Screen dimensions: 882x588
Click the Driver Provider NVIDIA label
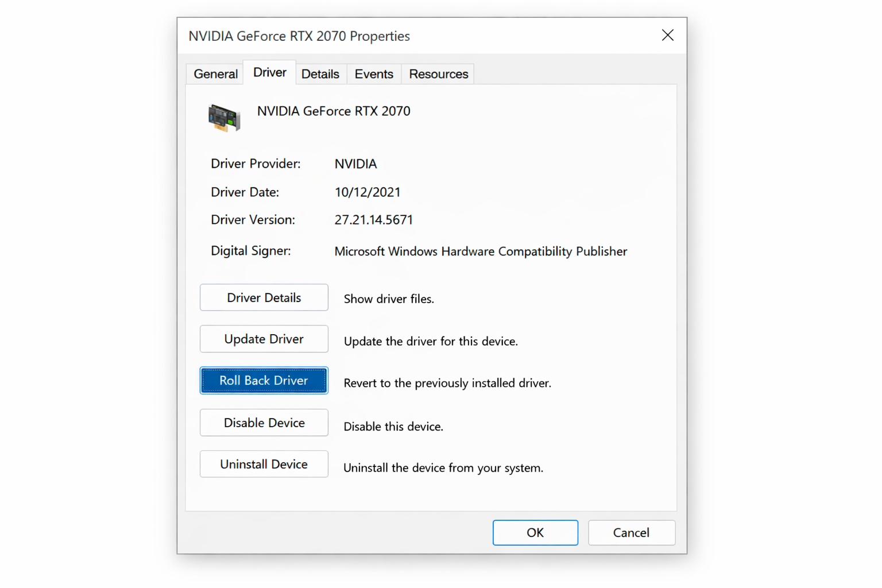355,164
